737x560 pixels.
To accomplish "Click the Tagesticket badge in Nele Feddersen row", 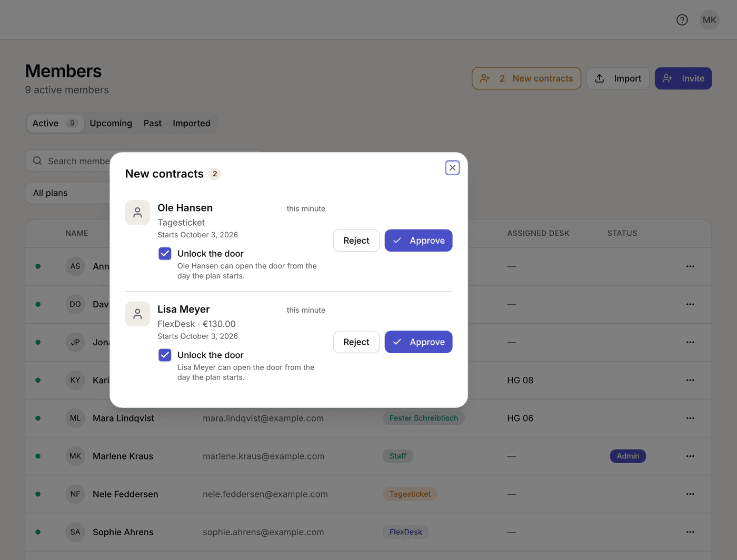I will click(410, 494).
